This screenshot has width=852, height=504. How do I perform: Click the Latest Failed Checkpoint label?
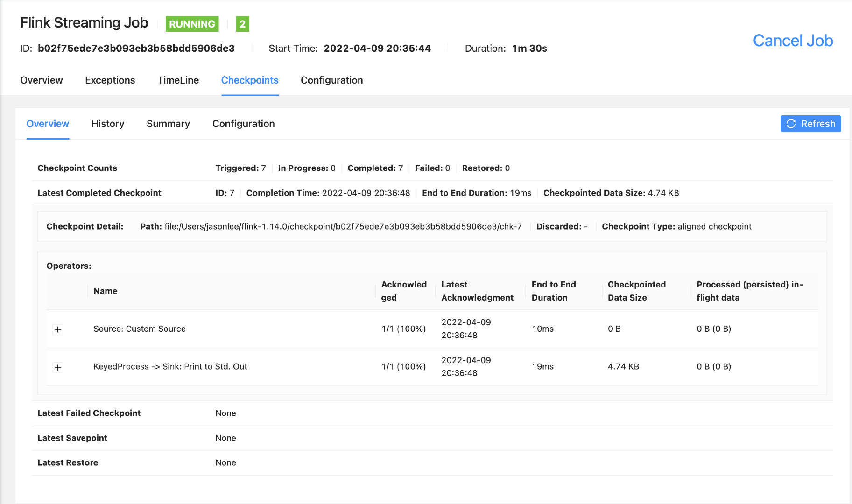[89, 413]
